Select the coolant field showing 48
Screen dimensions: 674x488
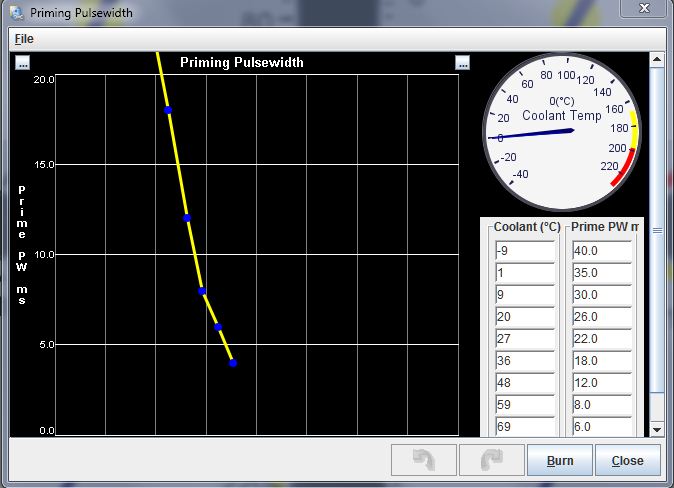coord(524,383)
